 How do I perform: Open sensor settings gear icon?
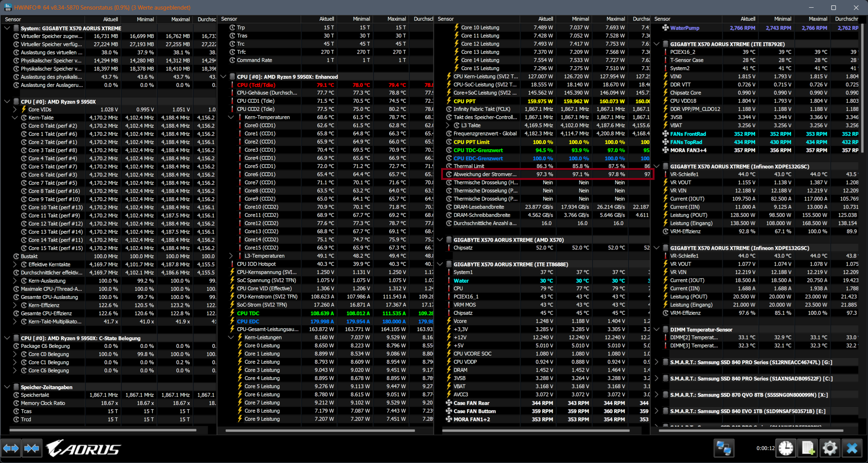coord(830,448)
